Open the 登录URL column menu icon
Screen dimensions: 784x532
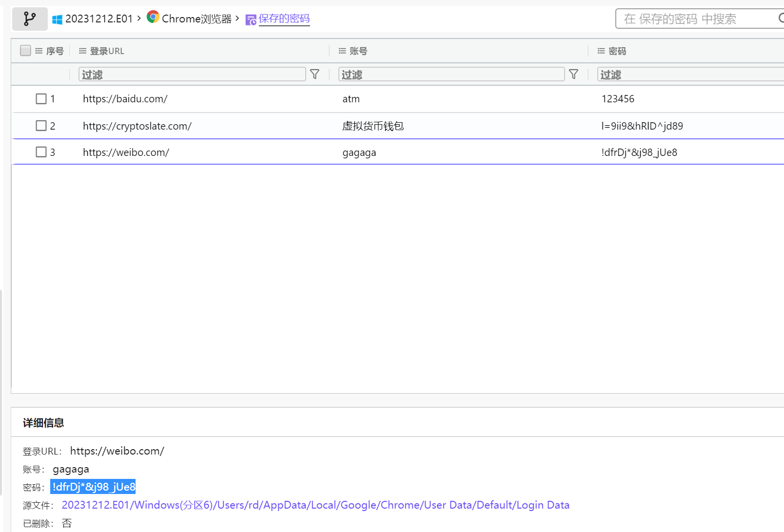(x=83, y=51)
